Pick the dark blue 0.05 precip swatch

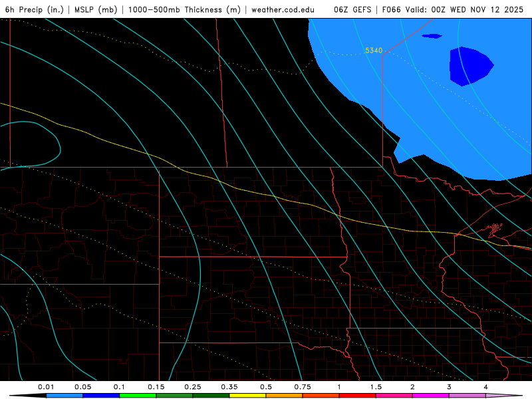click(101, 396)
